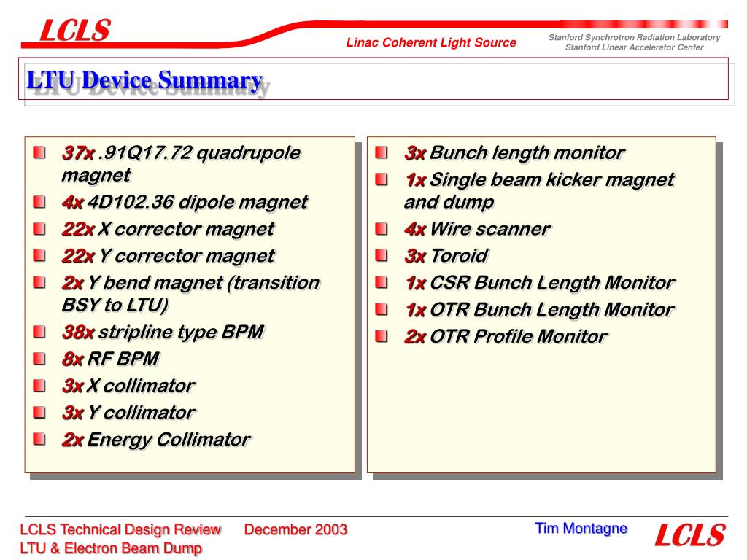Click red bullet beside '4x Wire scanner'

[x=382, y=229]
